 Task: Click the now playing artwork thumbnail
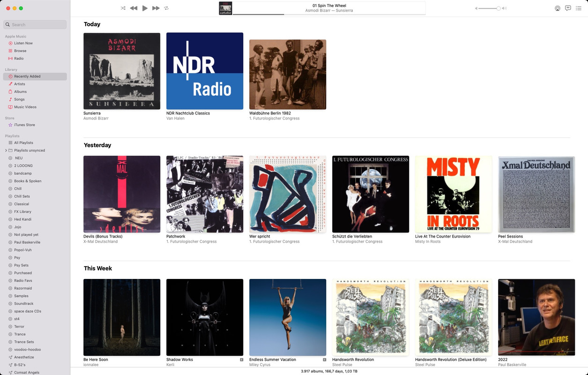225,8
